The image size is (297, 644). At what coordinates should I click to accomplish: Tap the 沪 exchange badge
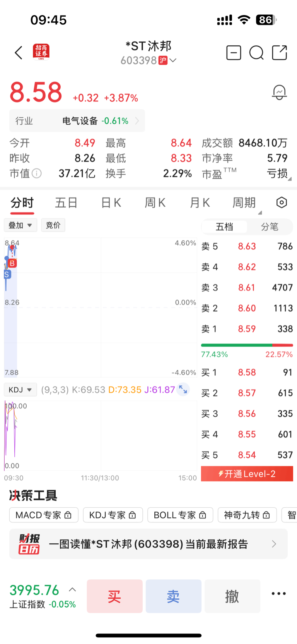pos(163,60)
